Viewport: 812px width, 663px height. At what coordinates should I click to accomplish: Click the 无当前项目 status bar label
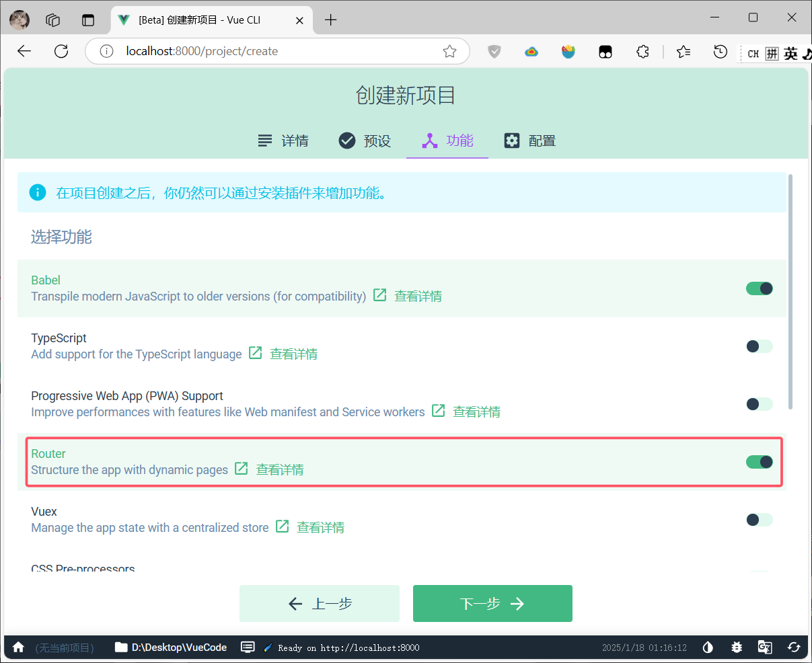65,648
